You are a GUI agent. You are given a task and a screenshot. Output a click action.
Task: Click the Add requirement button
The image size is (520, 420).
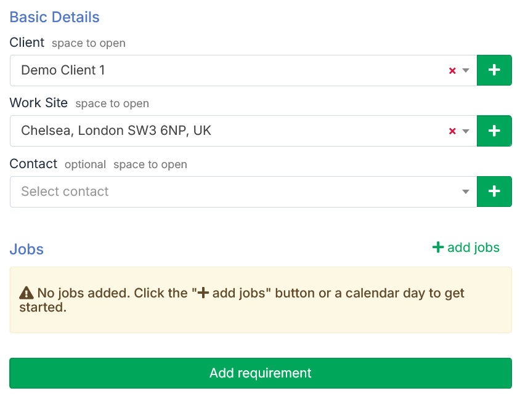coord(260,373)
